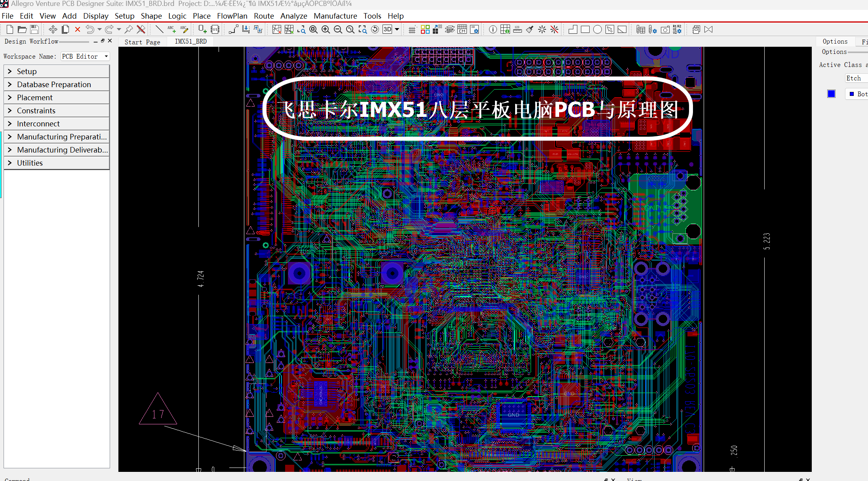Click the Place Manual component-plus icon
868x481 pixels.
202,29
